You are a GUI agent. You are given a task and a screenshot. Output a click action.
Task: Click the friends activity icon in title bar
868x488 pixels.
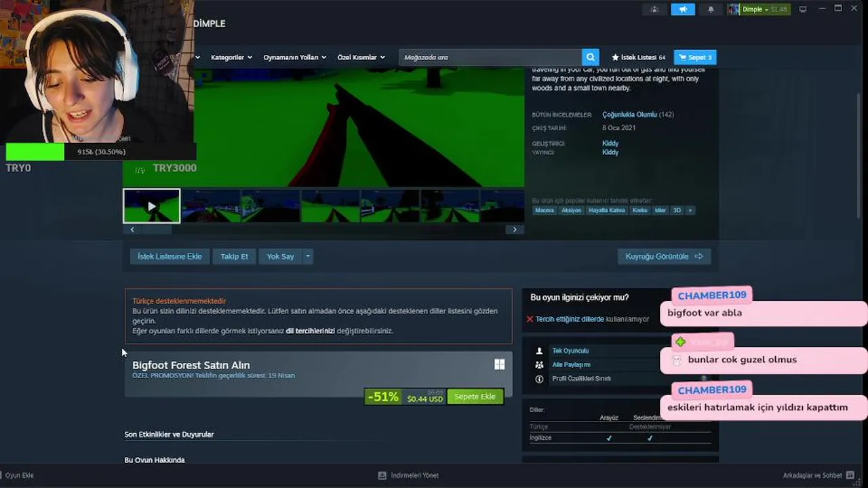[654, 9]
